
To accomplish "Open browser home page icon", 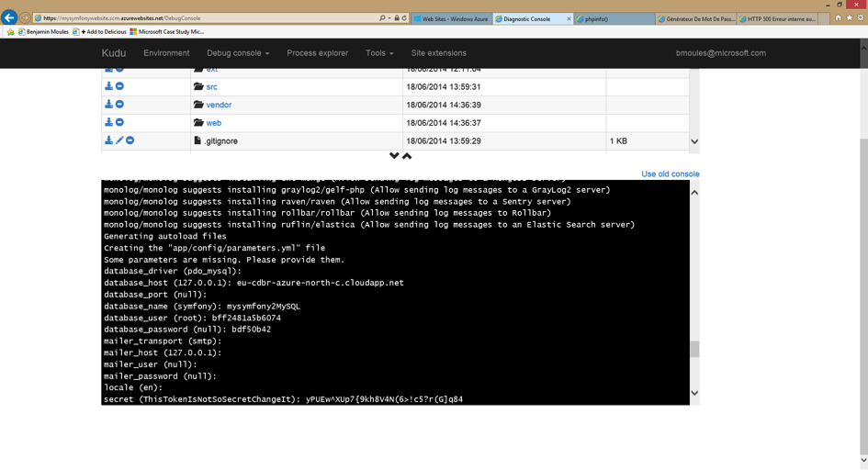I will coord(838,17).
